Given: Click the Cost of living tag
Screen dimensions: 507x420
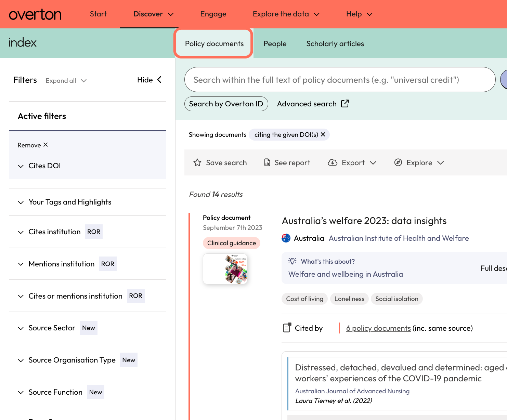Looking at the screenshot, I should click(305, 299).
